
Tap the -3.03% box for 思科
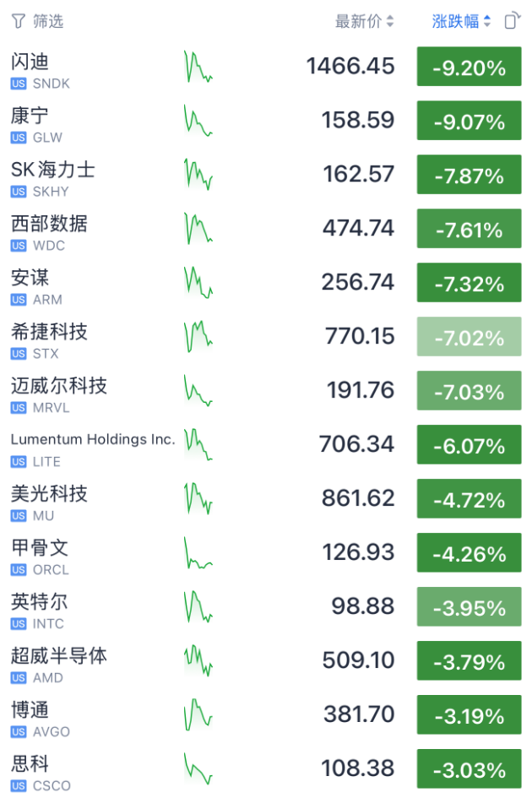(469, 768)
